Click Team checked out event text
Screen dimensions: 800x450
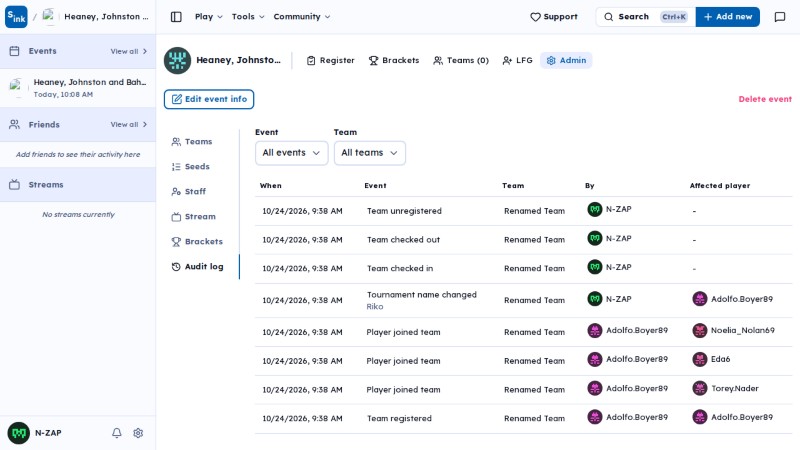point(403,240)
